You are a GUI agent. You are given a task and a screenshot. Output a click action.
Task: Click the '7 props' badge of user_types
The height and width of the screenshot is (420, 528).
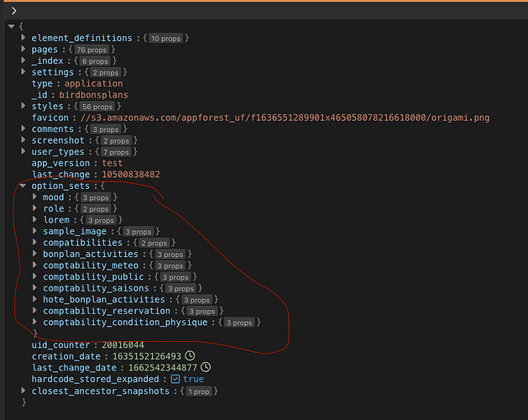pyautogui.click(x=116, y=152)
